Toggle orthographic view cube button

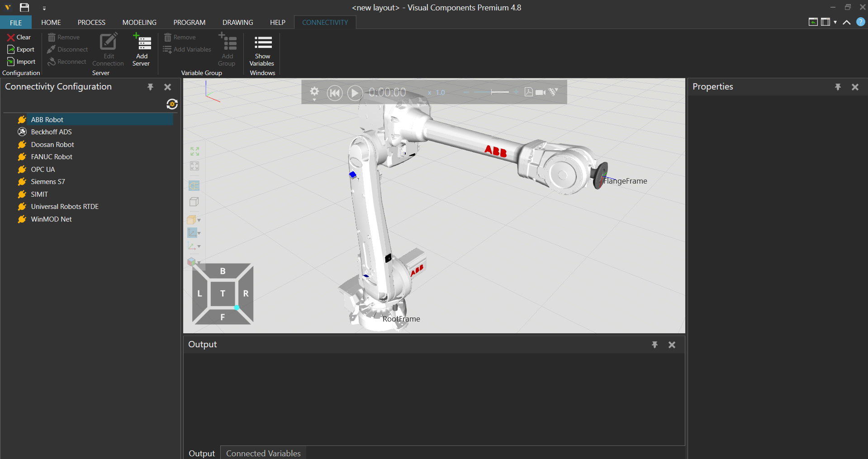pyautogui.click(x=194, y=202)
